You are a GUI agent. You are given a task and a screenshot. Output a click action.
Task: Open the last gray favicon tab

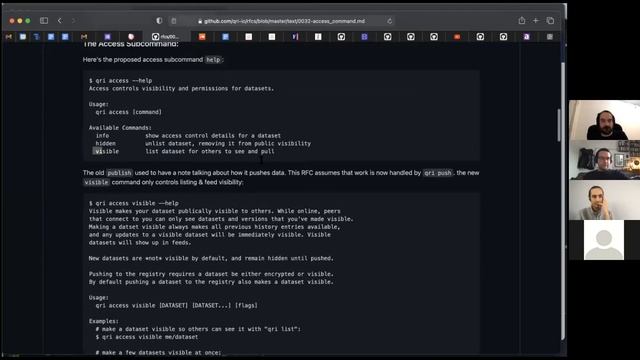click(550, 37)
